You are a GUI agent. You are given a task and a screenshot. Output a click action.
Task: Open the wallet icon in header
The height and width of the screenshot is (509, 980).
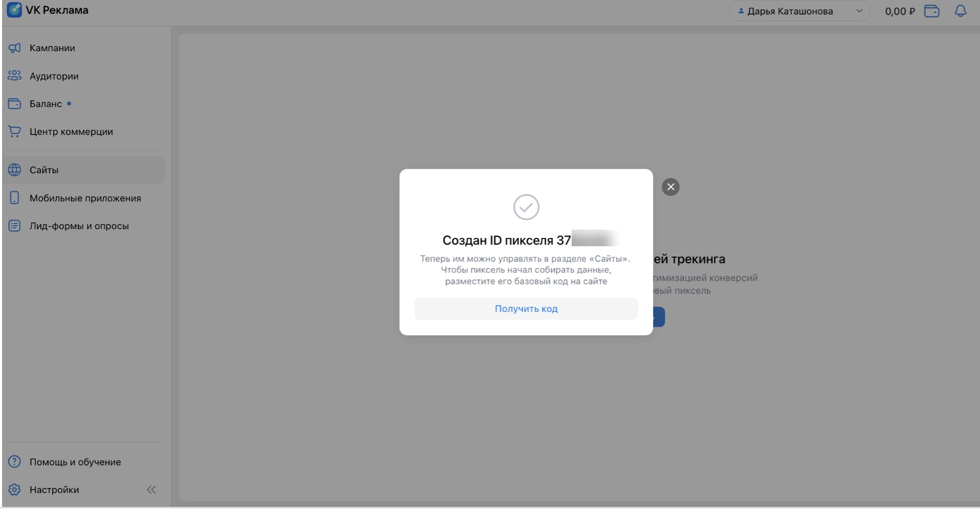(x=931, y=11)
